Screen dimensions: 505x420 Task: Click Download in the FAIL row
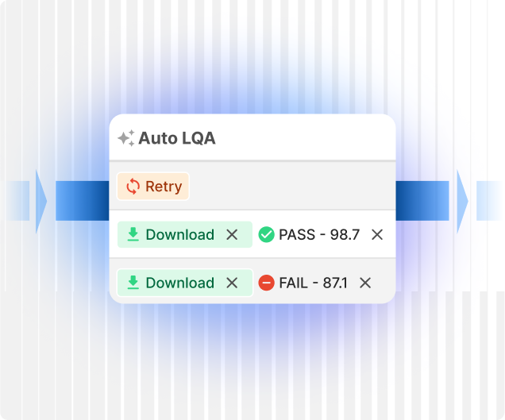179,283
